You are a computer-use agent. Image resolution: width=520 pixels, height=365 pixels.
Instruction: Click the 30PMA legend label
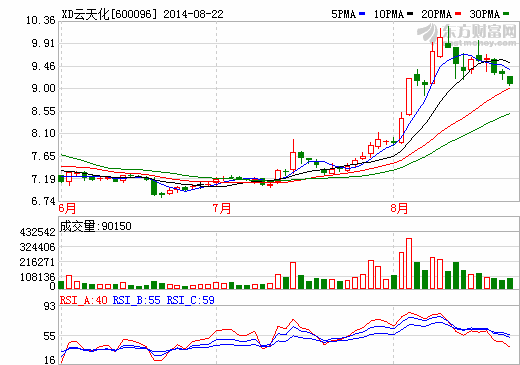pos(485,14)
